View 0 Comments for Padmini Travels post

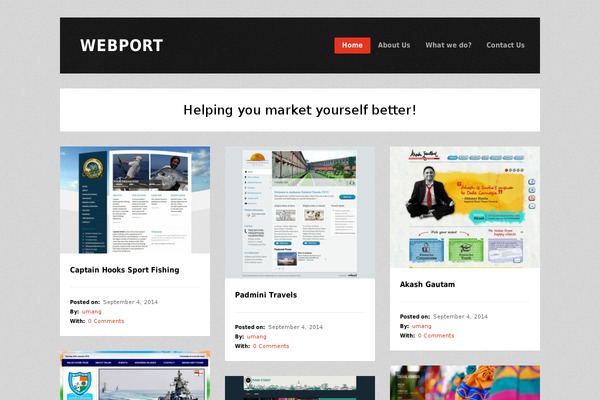click(x=271, y=346)
